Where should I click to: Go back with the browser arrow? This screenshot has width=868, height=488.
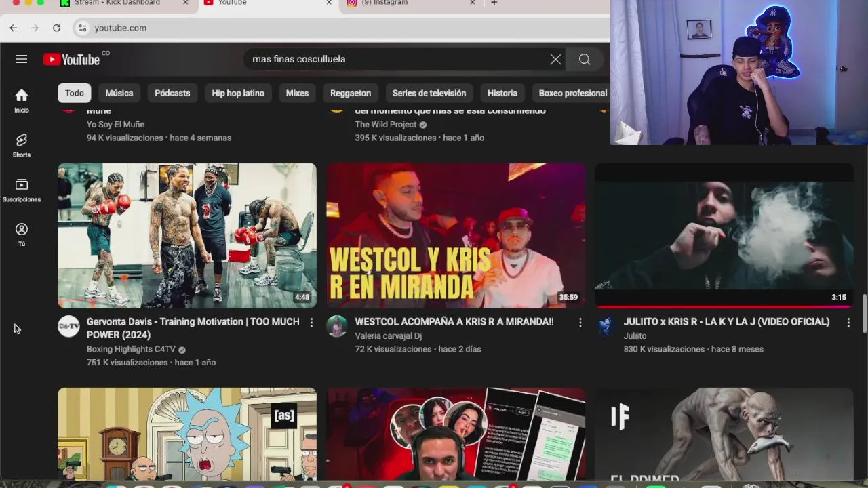point(14,28)
